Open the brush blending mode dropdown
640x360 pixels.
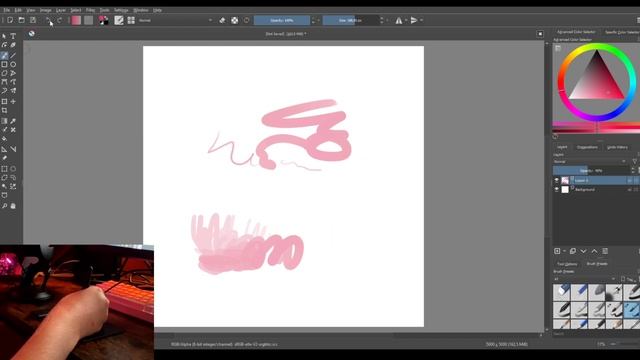(x=176, y=20)
